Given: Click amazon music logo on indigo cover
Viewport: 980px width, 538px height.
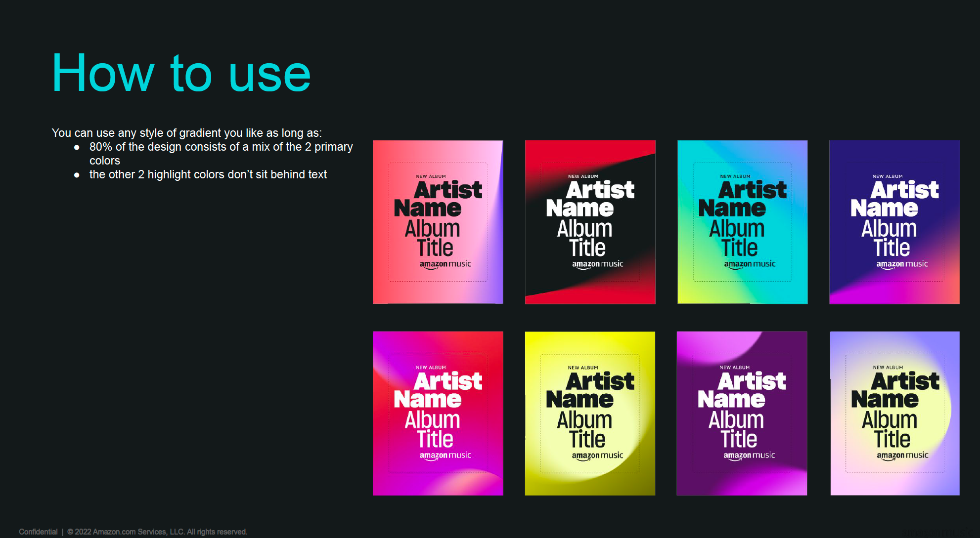Looking at the screenshot, I should click(x=902, y=264).
